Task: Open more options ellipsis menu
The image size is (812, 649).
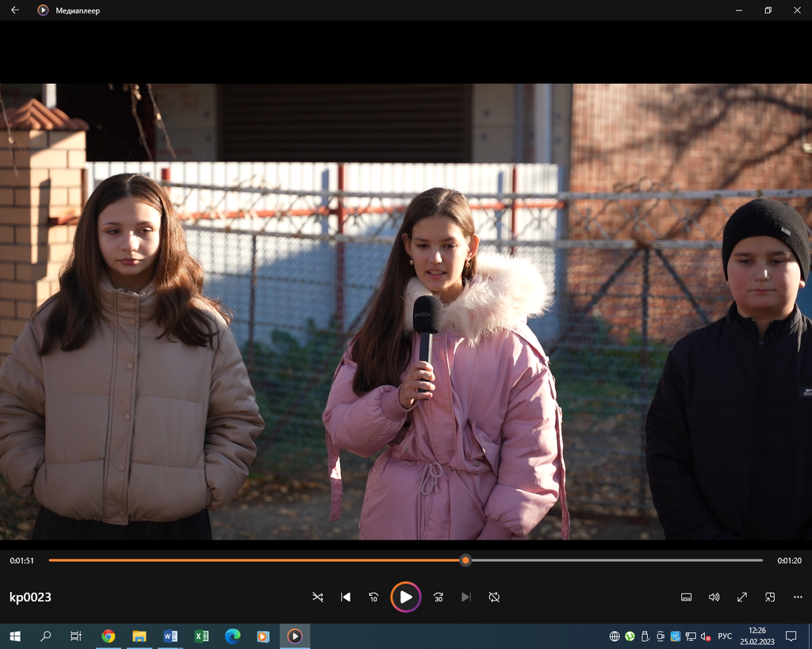Action: (x=798, y=597)
